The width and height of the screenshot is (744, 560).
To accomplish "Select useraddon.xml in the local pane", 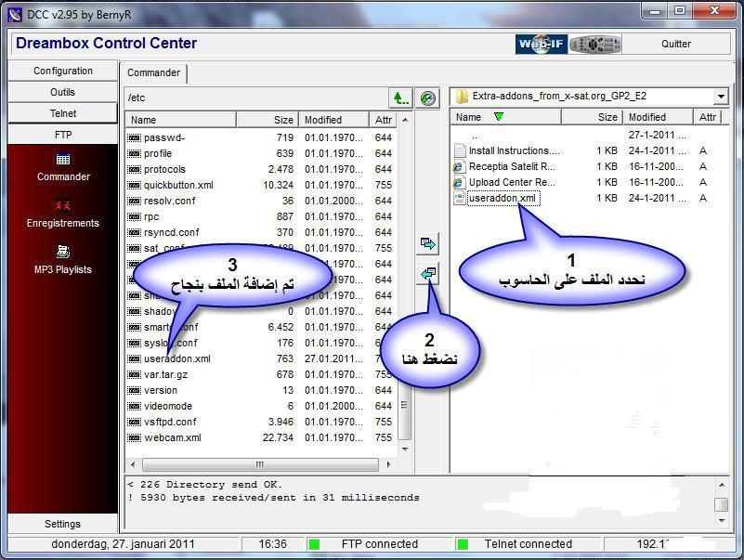I will coord(503,198).
